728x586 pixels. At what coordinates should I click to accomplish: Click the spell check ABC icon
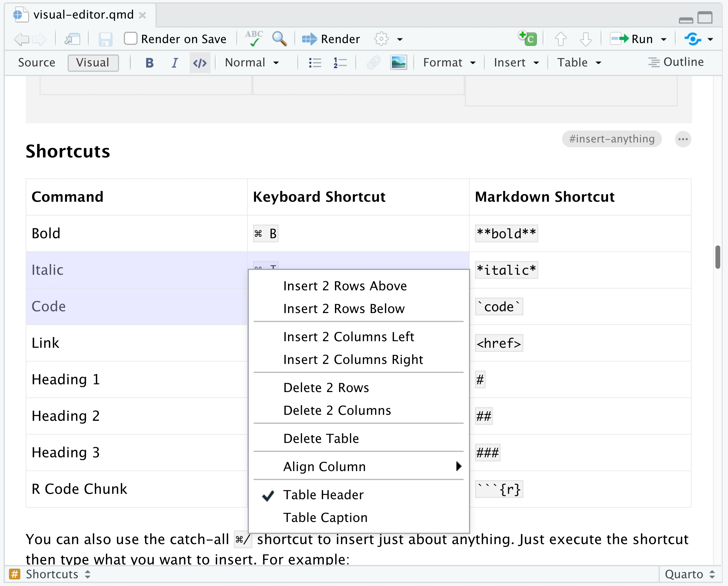point(254,38)
